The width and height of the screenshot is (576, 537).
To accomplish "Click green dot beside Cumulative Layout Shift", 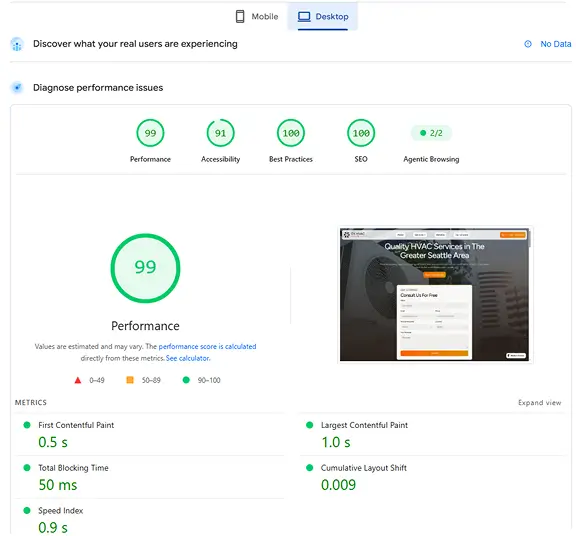I will point(310,468).
